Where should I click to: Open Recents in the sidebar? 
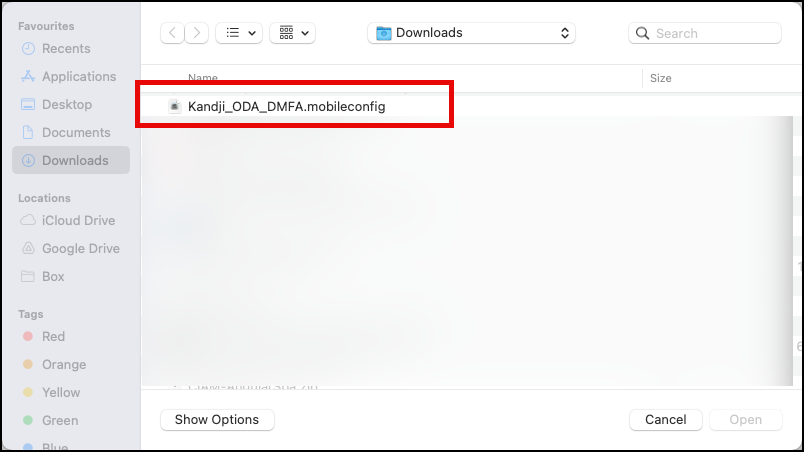[66, 48]
